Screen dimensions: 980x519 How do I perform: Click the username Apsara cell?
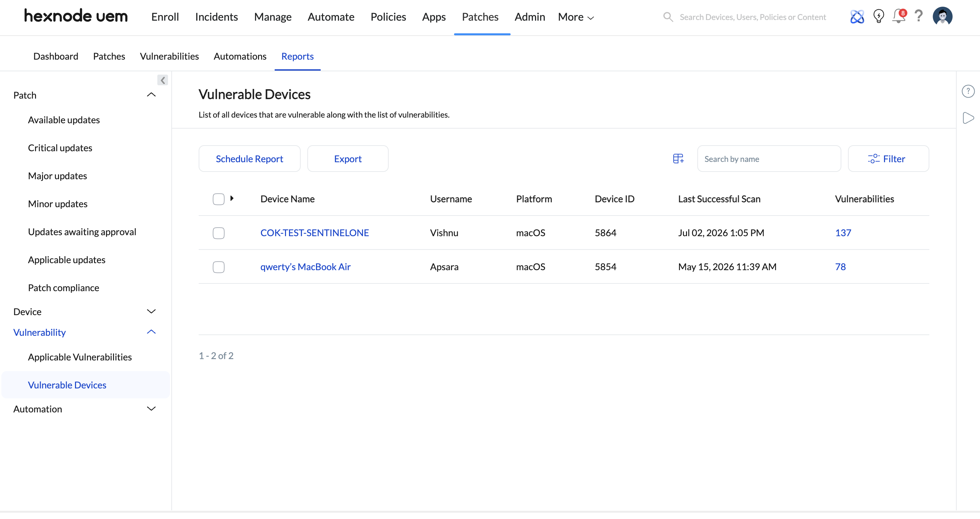click(x=444, y=267)
